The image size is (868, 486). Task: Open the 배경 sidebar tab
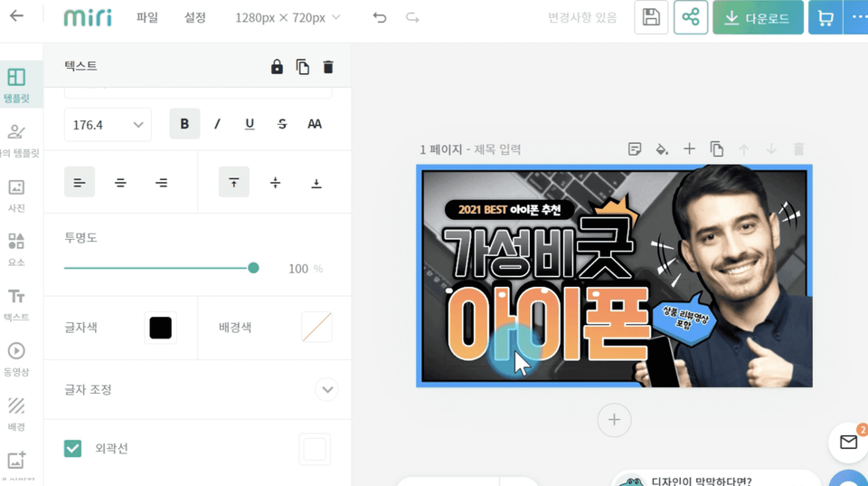16,414
